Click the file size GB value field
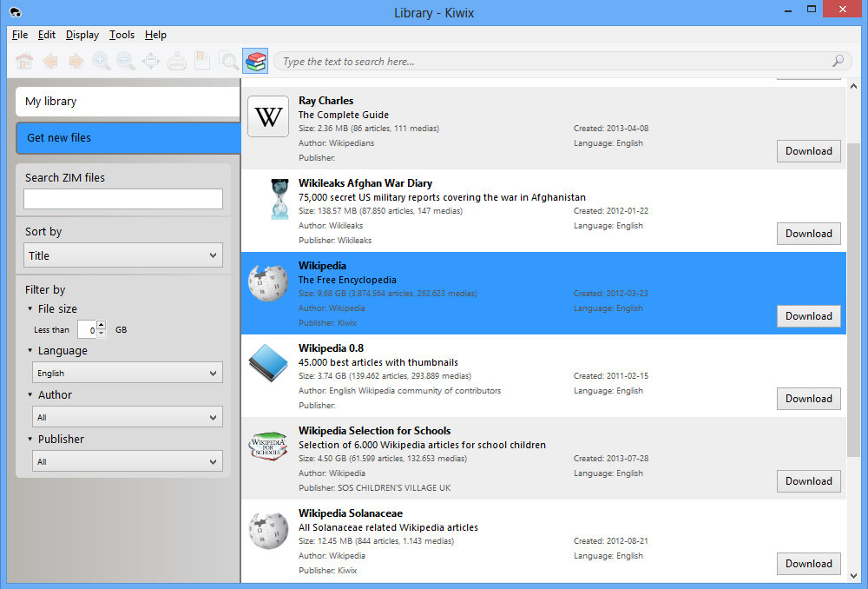The height and width of the screenshot is (589, 868). [88, 330]
